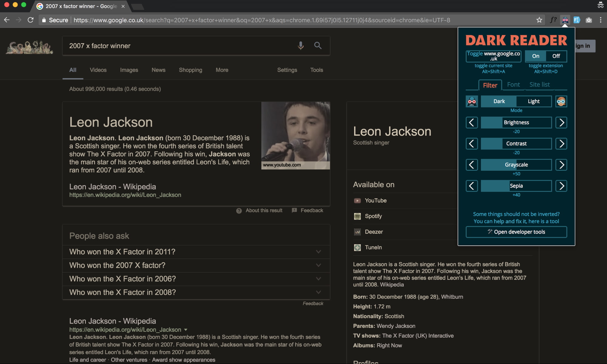
Task: Expand Who won the 2007 X factor?
Action: click(x=196, y=265)
